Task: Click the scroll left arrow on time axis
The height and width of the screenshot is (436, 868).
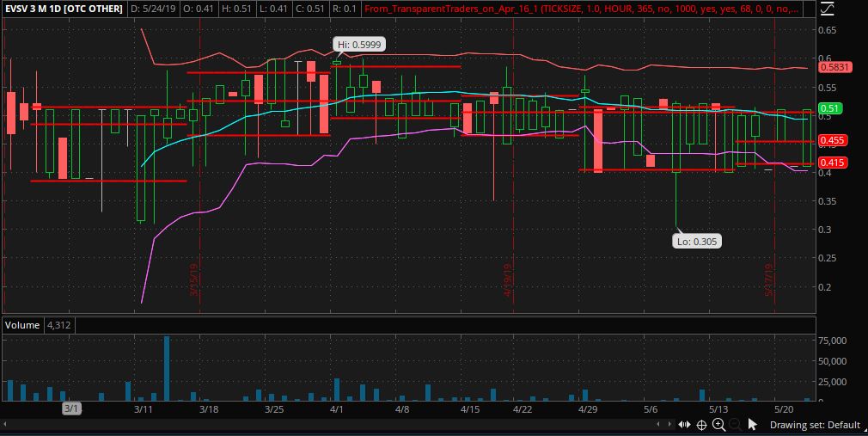Action: pos(657,424)
